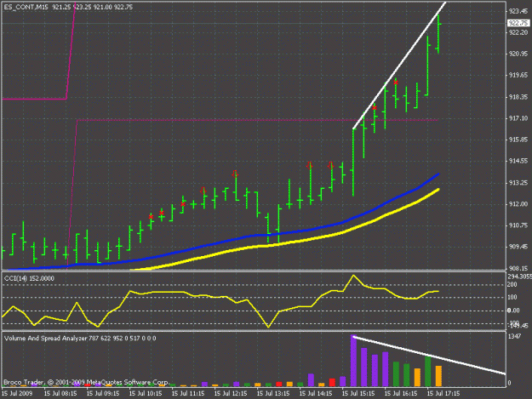This screenshot has height=399, width=532.
Task: Click the 920.95 price axis label
Action: pyautogui.click(x=518, y=54)
